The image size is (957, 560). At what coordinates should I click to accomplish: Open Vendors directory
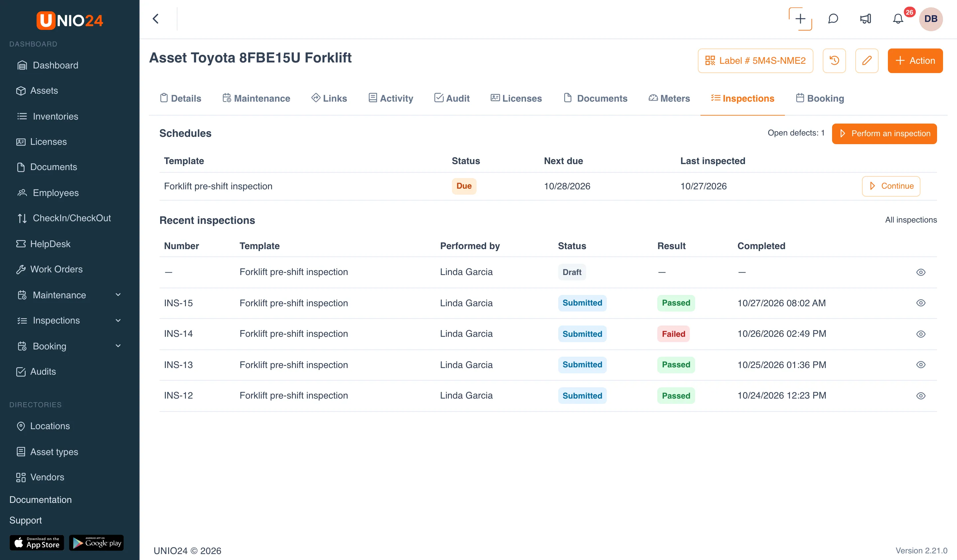click(40, 477)
